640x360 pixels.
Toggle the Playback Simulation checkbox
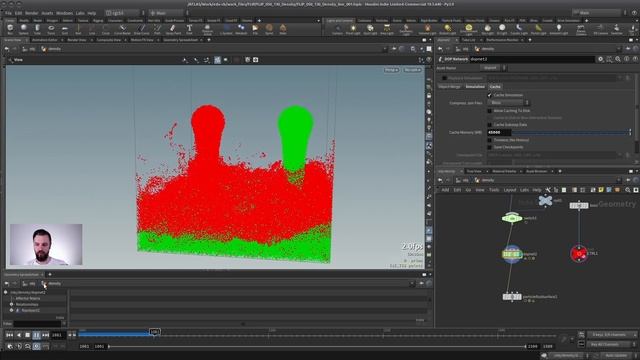444,78
